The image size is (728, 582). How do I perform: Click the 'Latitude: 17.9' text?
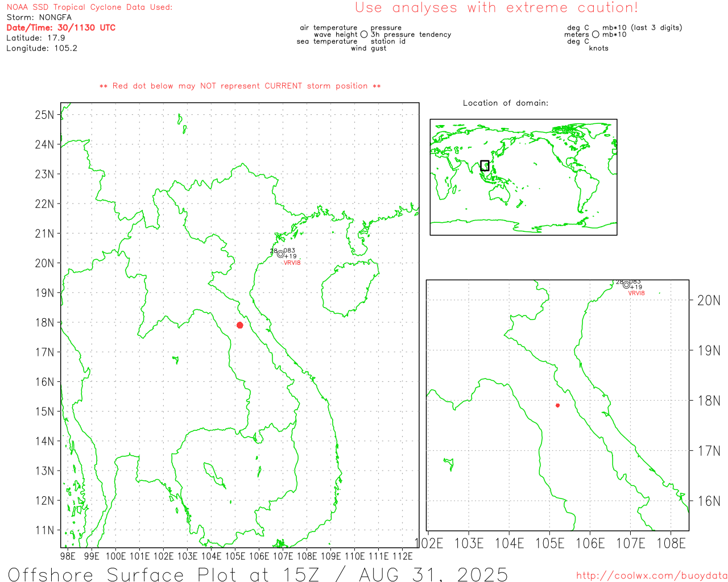click(x=36, y=38)
